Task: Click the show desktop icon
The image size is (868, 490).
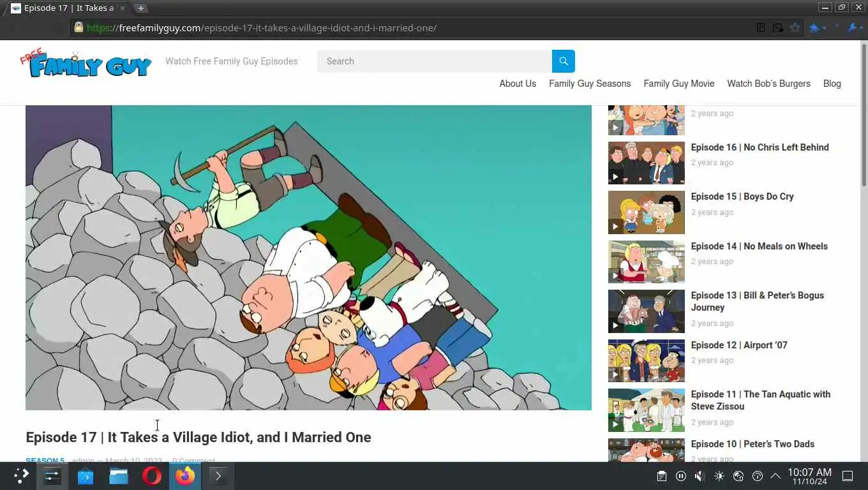Action: [848, 476]
